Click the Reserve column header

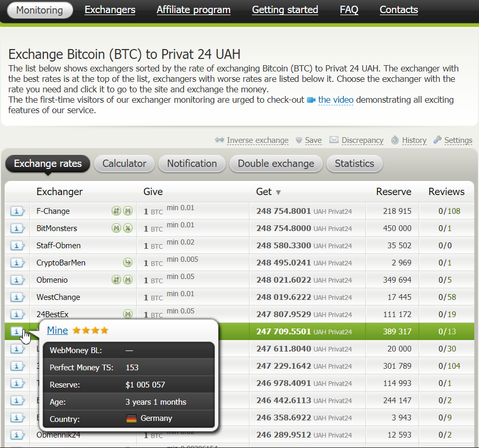coord(394,191)
